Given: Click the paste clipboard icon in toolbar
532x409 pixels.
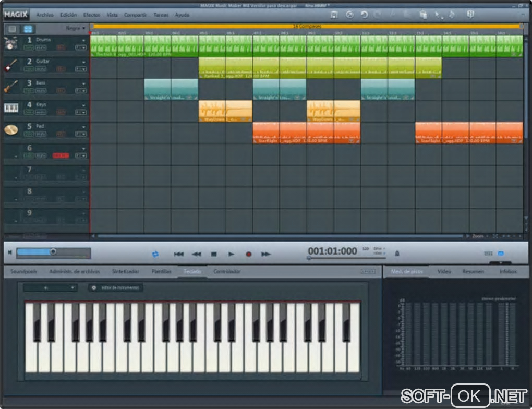Looking at the screenshot, I should 423,15.
